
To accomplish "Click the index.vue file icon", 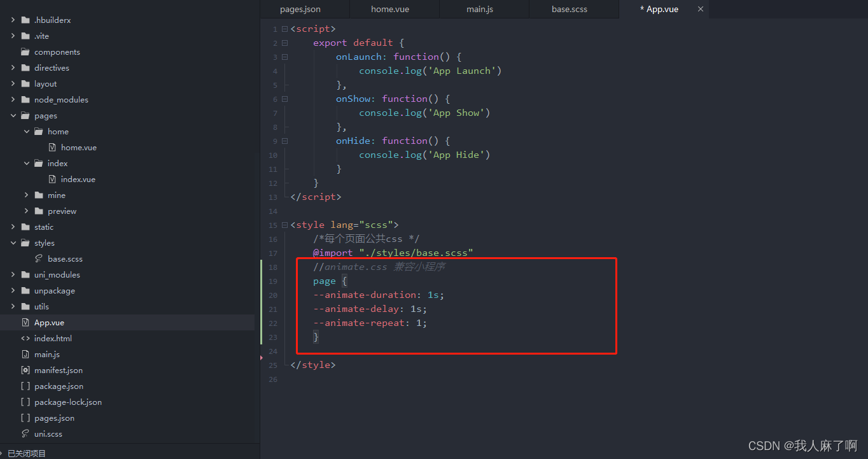I will pos(52,180).
